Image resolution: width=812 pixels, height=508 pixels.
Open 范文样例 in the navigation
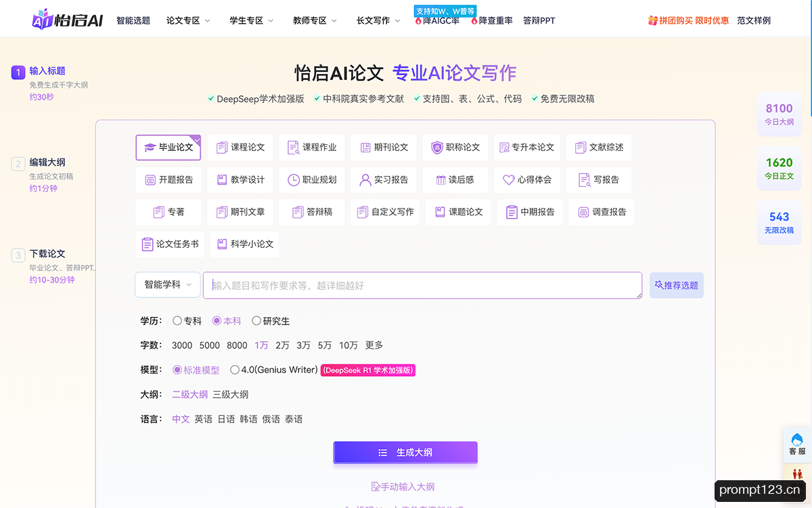coord(754,20)
